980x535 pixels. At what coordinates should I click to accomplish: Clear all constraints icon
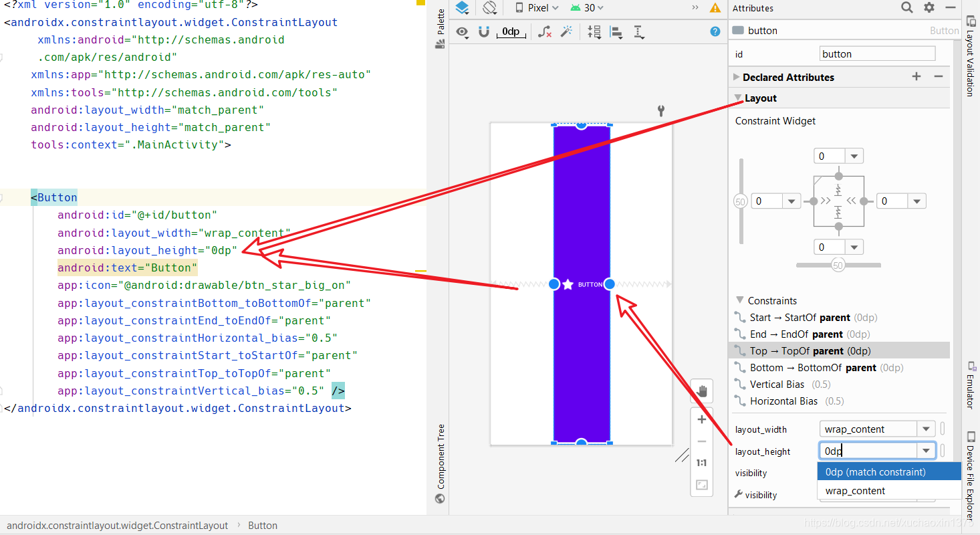[x=545, y=31]
